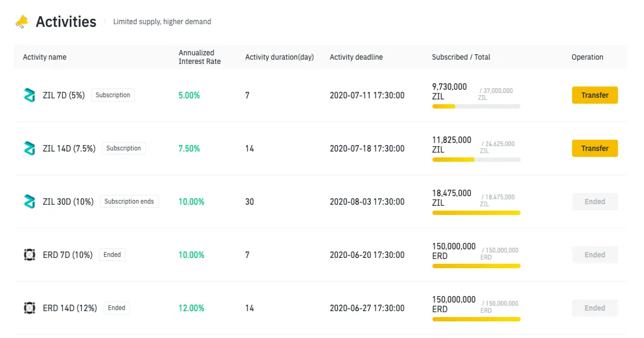Click duration 14 in ZIL 14D row

coord(250,148)
